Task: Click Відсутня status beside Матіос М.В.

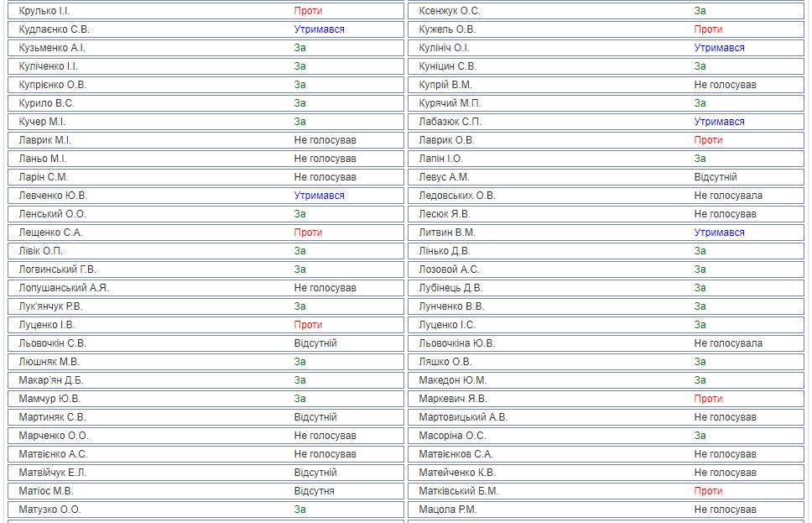Action: (x=314, y=491)
